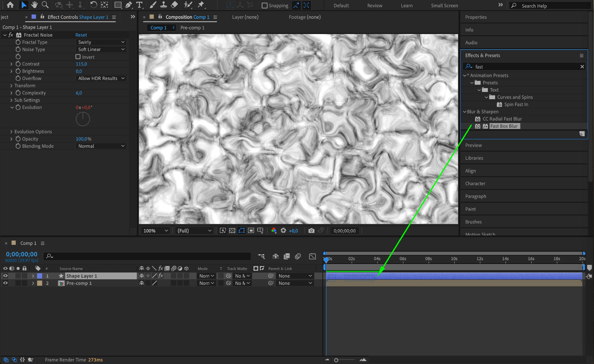The image size is (594, 364).
Task: Select the Hand tool
Action: click(x=35, y=5)
